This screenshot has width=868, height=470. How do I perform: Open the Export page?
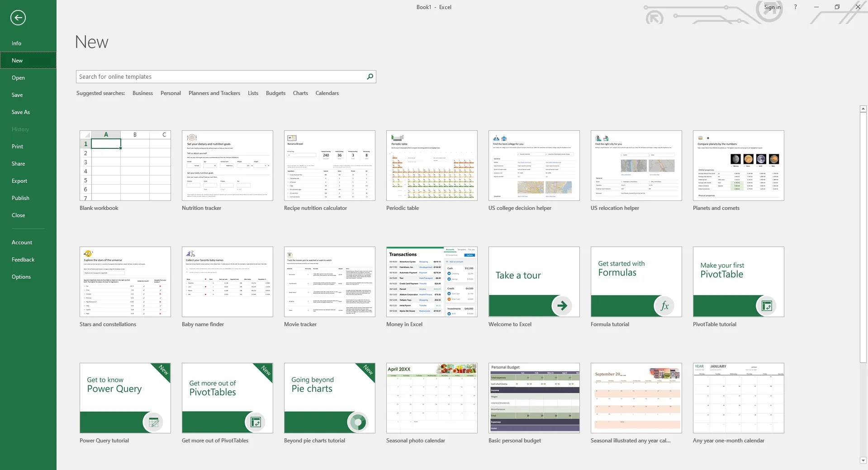pos(28,181)
